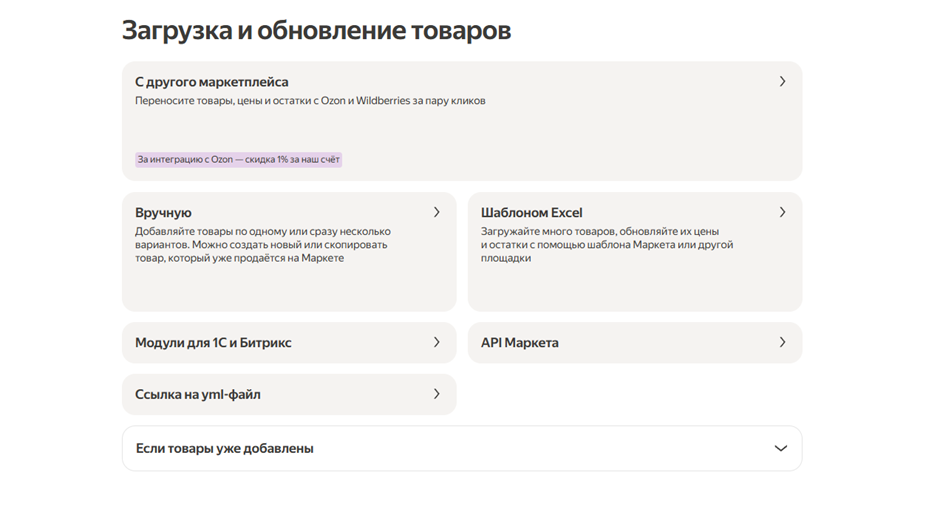Click the chevron icon next to 'Вручную'

437,212
